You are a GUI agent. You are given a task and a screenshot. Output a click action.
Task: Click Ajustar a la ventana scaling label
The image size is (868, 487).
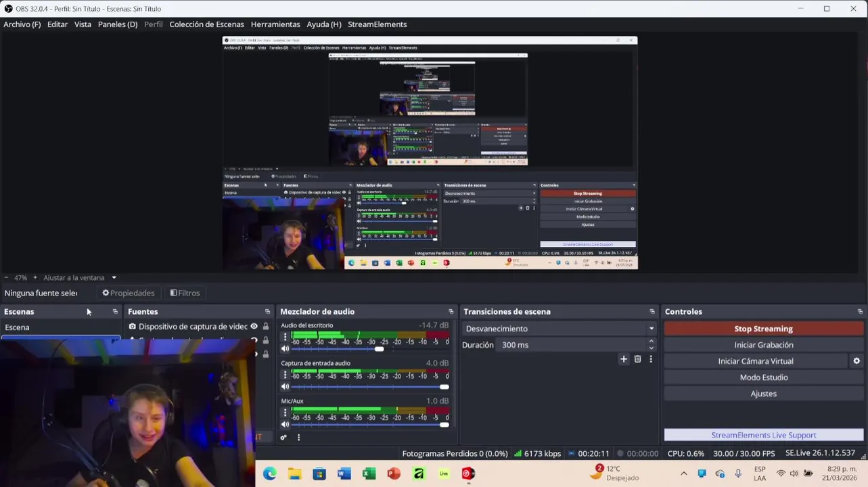(74, 278)
